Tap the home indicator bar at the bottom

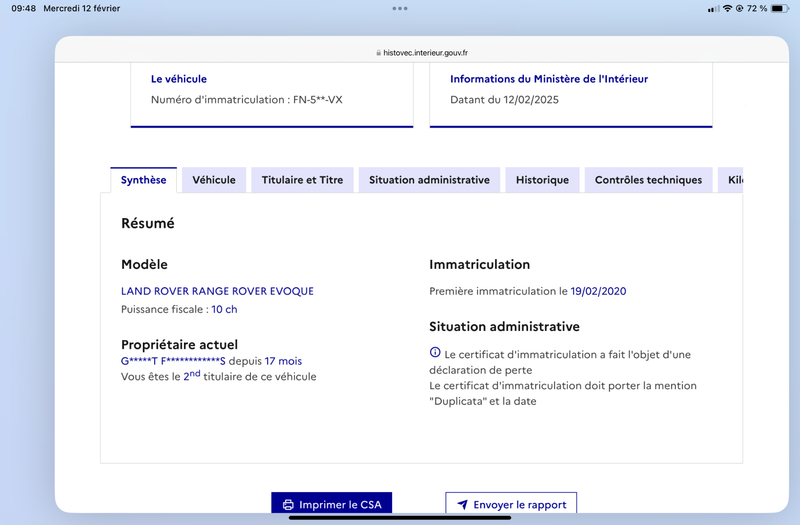click(400, 518)
